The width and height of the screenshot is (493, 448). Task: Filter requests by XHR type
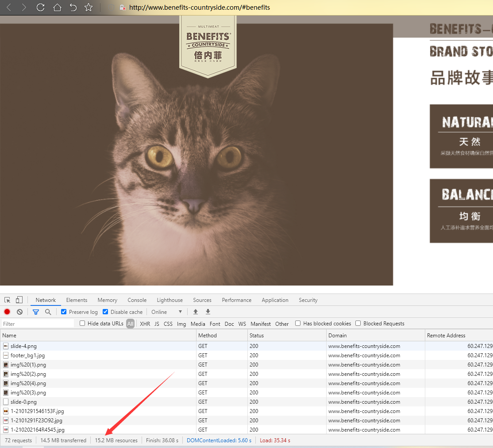click(145, 324)
